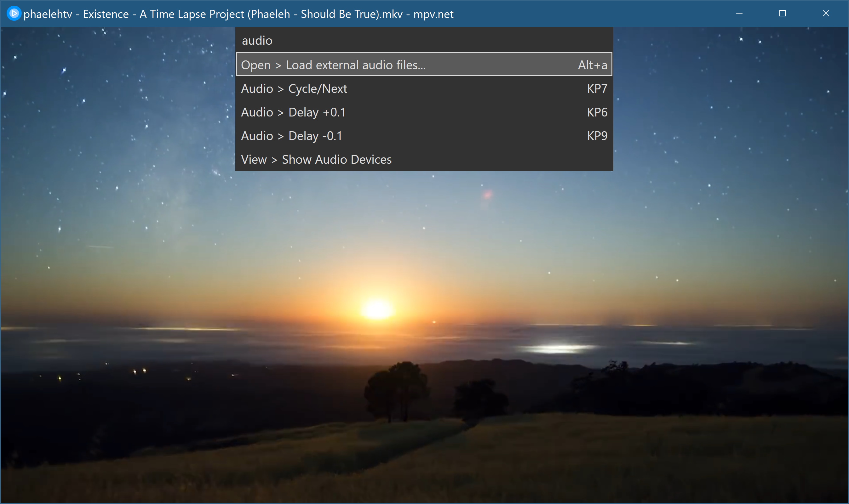Click the large tree silhouette in video
This screenshot has height=504, width=849.
[x=398, y=387]
